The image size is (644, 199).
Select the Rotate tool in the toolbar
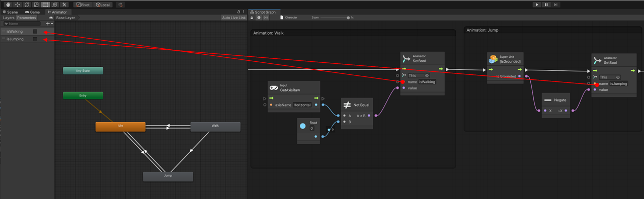click(27, 5)
